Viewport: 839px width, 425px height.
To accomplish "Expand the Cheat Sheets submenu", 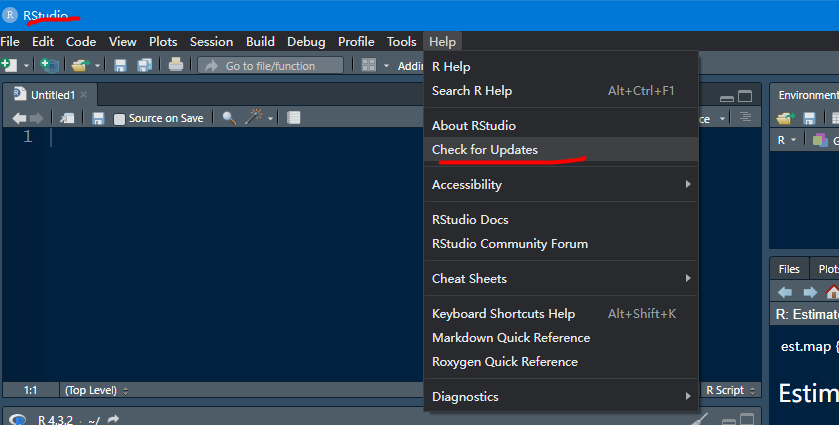I will [x=561, y=279].
